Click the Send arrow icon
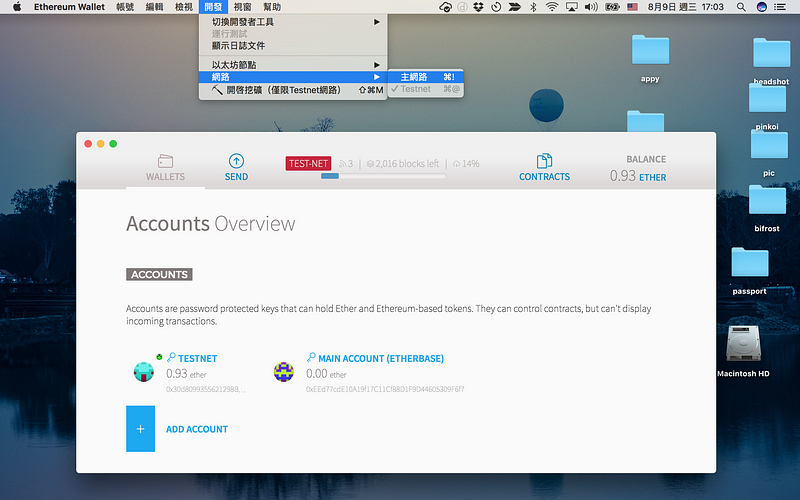Viewport: 800px width, 500px height. point(236,161)
